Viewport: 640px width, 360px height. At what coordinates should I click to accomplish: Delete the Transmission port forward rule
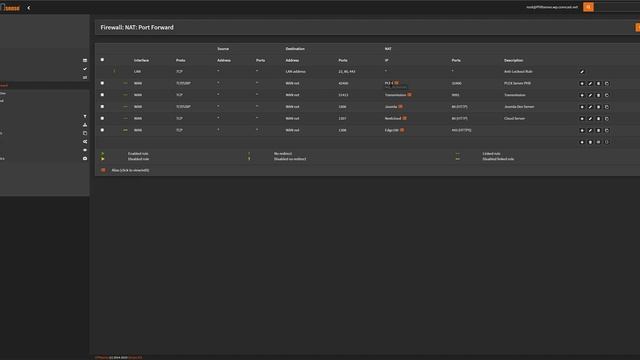tap(598, 95)
